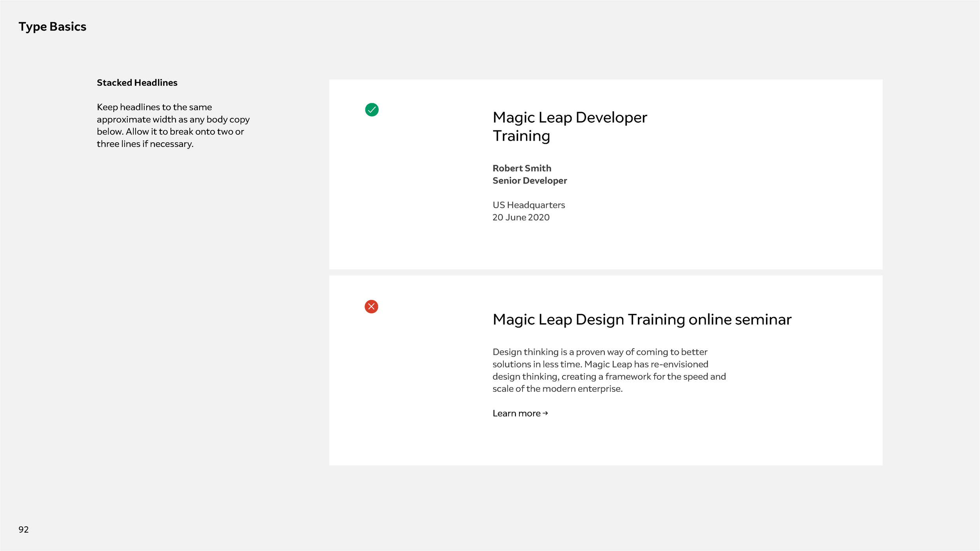Viewport: 980px width, 551px height.
Task: Select the Robert Smith speaker name
Action: point(522,168)
